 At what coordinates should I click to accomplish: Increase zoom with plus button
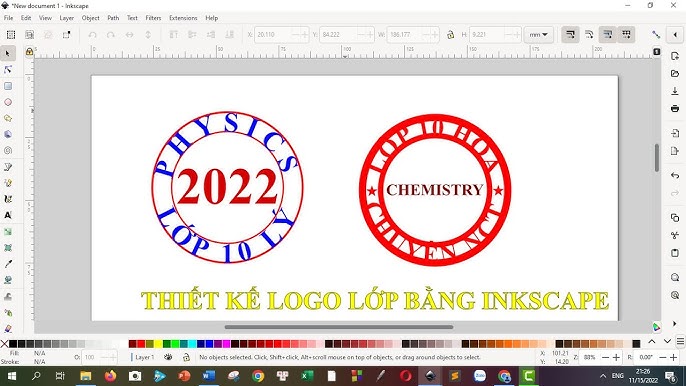(x=616, y=358)
